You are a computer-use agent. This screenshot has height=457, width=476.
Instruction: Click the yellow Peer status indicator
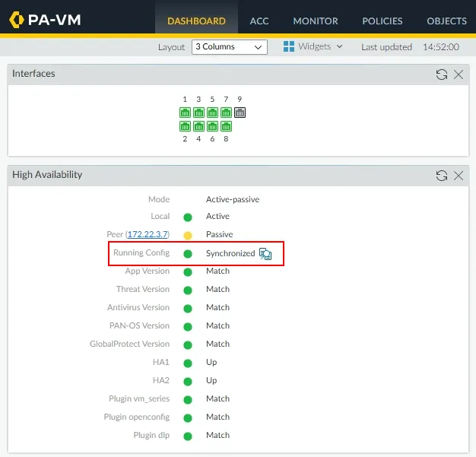tap(188, 236)
